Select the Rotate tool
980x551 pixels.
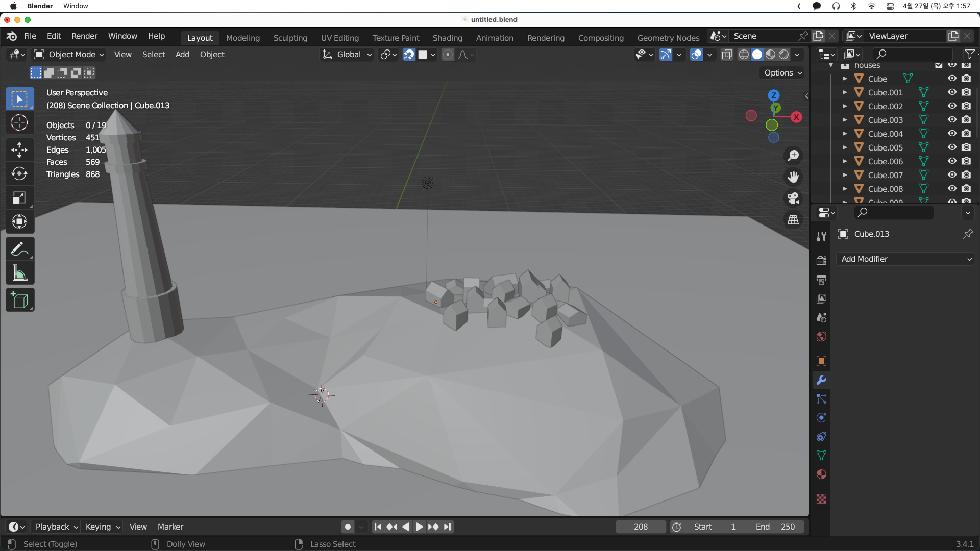[x=20, y=174]
